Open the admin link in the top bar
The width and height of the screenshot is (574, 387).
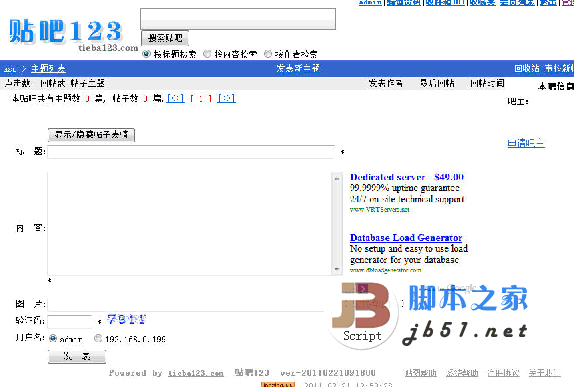[370, 2]
